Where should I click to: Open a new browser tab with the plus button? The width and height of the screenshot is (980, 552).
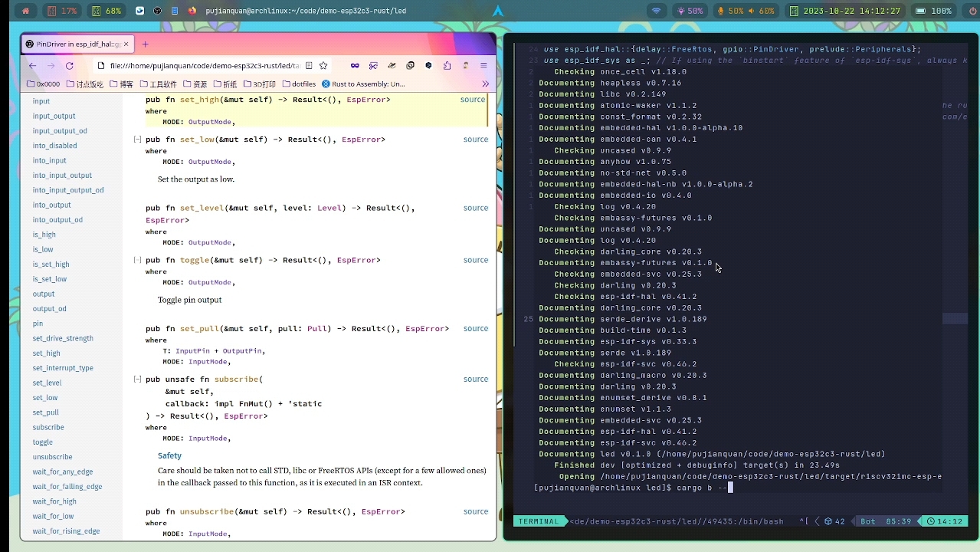(145, 44)
